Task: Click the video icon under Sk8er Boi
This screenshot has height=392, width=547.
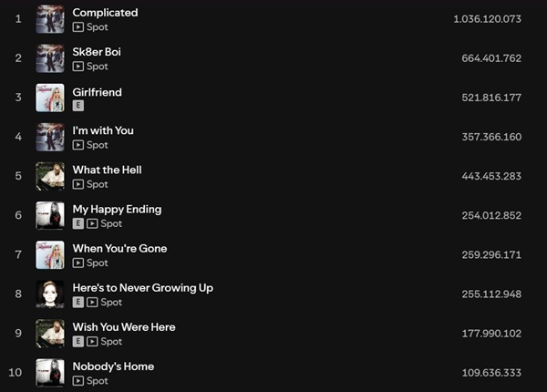Action: click(78, 67)
